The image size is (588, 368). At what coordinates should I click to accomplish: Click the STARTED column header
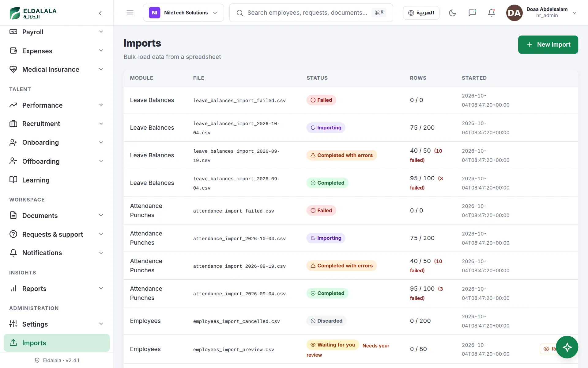pos(474,78)
